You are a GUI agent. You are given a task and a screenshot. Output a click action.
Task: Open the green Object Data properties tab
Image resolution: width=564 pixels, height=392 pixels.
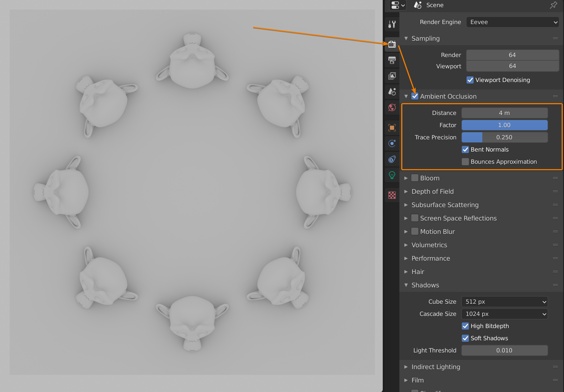(392, 175)
